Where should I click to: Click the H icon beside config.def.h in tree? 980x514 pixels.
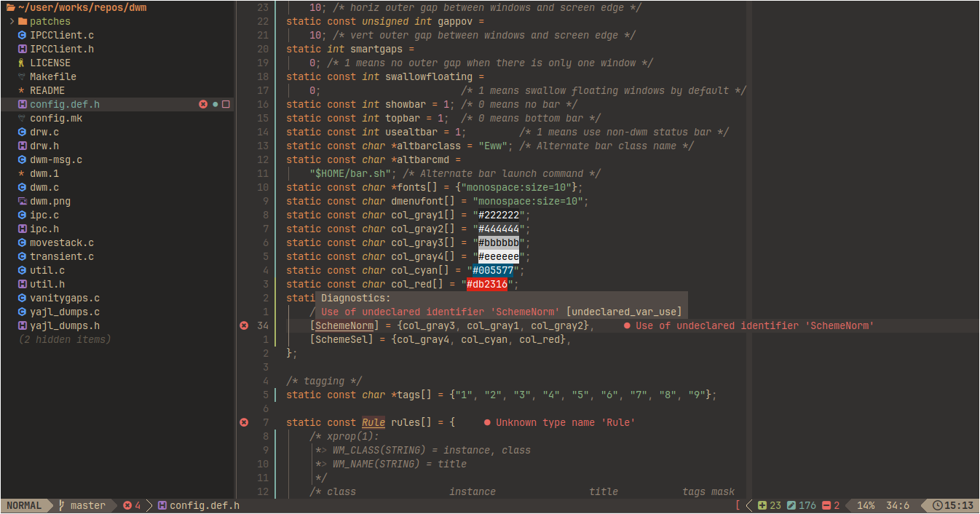tap(23, 104)
